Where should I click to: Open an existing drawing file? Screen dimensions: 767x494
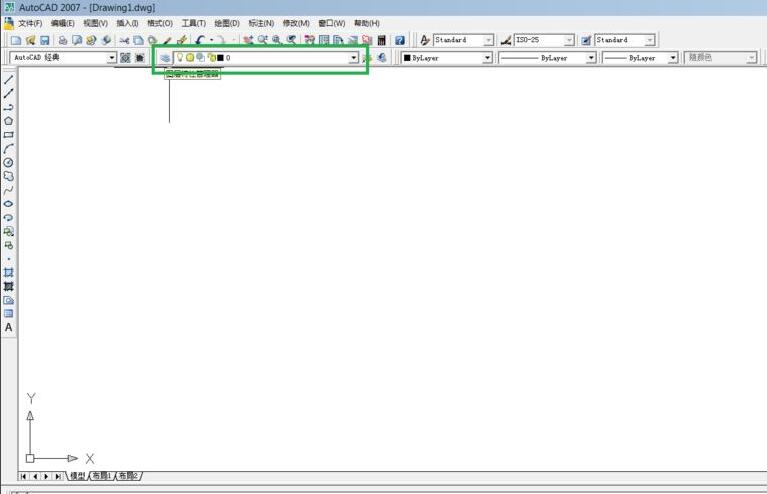tap(30, 40)
